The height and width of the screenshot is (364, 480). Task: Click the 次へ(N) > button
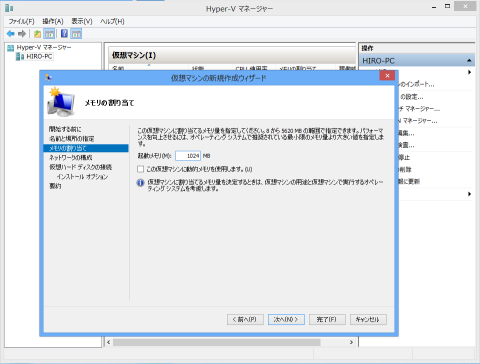point(286,319)
